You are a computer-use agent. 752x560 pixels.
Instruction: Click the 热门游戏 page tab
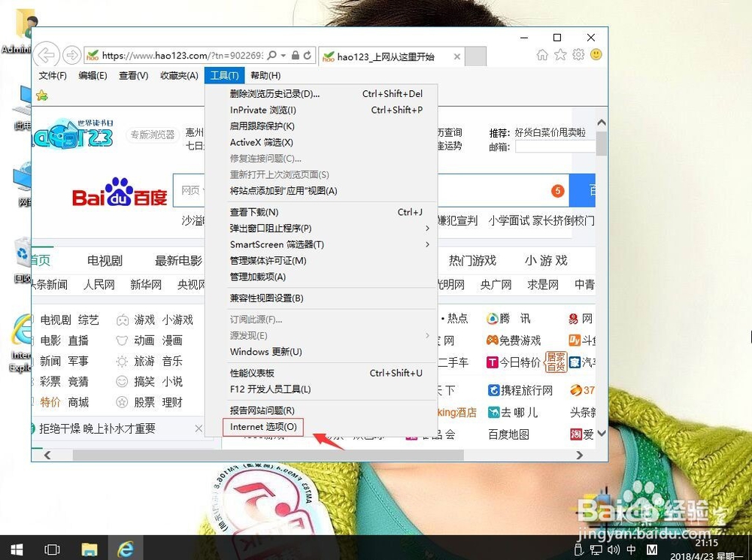coord(472,261)
